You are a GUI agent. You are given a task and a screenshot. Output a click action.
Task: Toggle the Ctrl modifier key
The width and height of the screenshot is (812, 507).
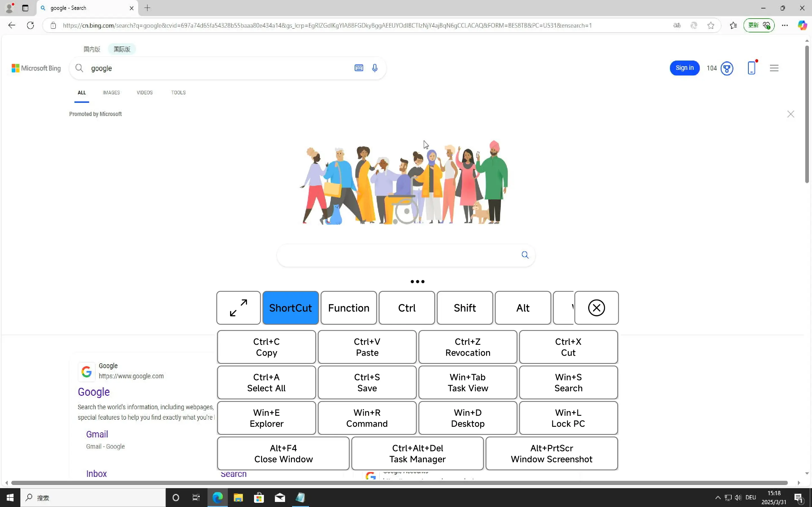click(x=406, y=308)
